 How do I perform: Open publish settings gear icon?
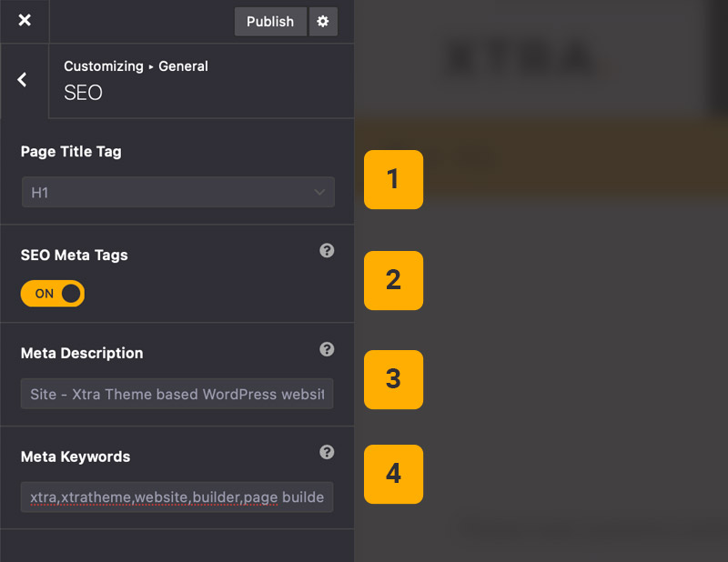coord(323,21)
